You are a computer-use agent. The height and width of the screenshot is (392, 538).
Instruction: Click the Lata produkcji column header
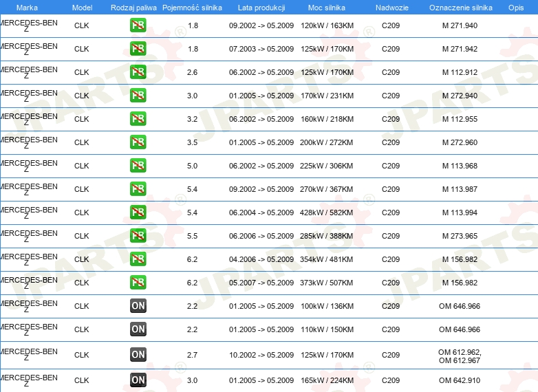261,7
